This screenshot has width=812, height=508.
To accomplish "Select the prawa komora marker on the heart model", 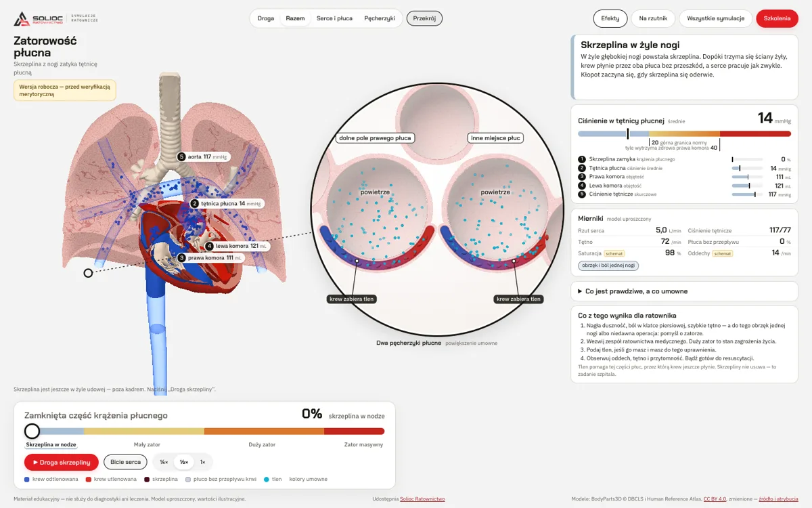I will click(x=181, y=257).
